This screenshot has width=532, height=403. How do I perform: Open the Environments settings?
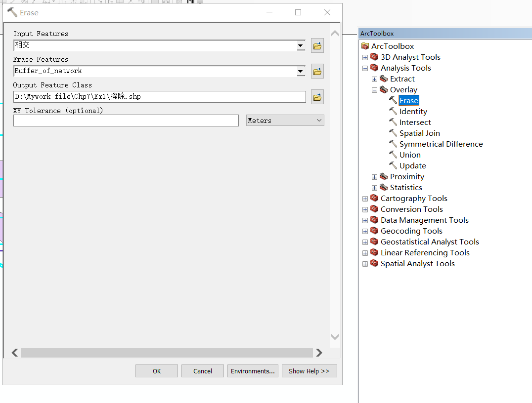(253, 371)
